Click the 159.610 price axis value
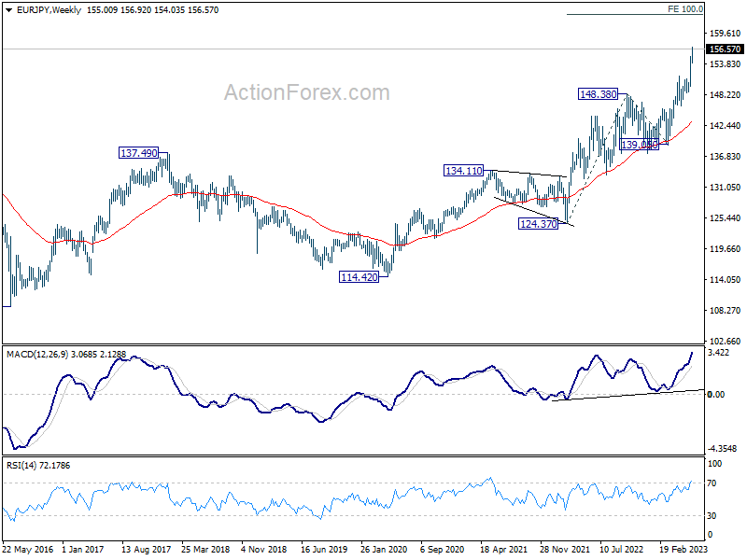 pos(726,34)
